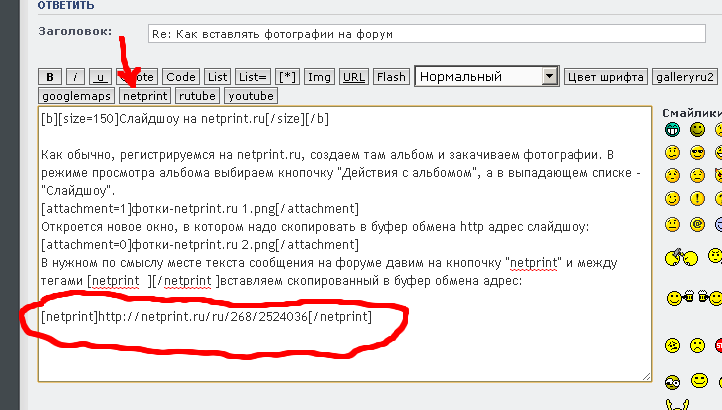Click the Цвет шрифта button
The width and height of the screenshot is (722, 410).
point(605,77)
